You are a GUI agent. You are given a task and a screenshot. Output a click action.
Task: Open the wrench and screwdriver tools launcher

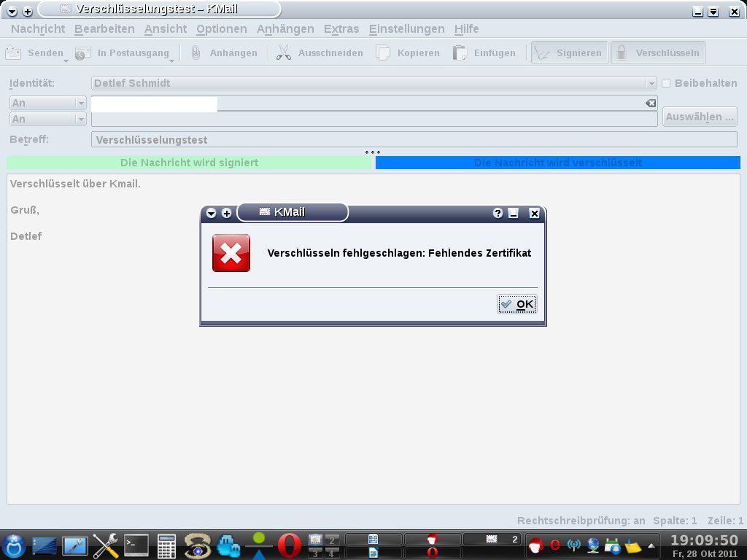pos(106,545)
